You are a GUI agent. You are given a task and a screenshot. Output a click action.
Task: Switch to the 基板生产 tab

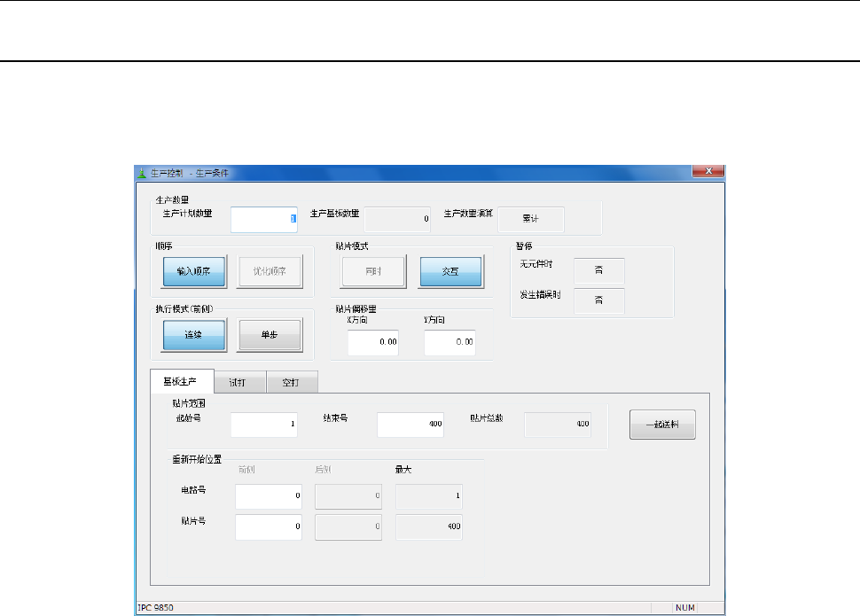click(x=182, y=381)
